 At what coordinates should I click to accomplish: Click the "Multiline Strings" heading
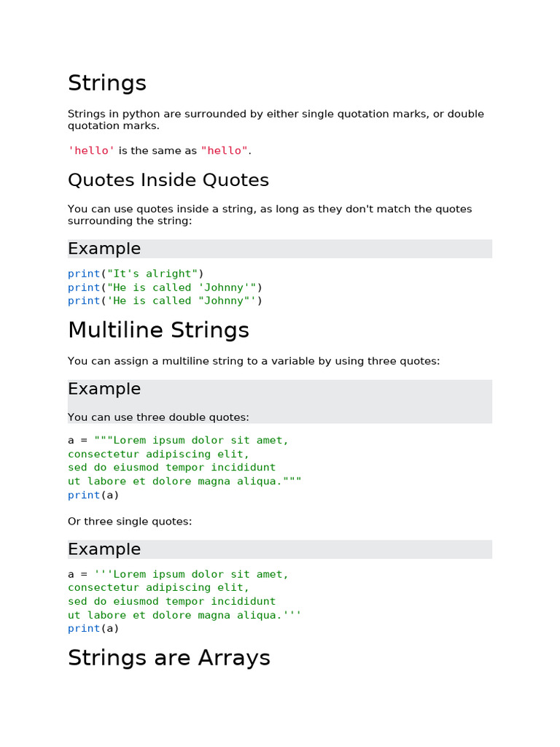[x=158, y=330]
